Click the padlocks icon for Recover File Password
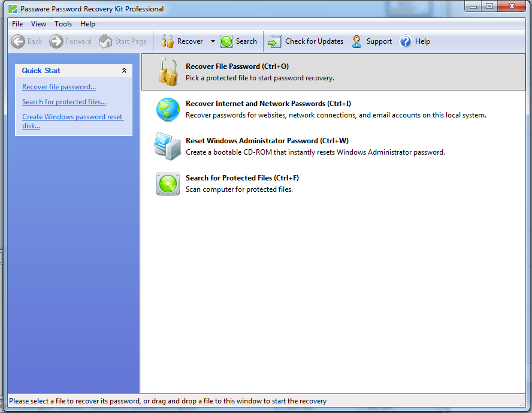Viewport: 532px width, 413px height. [168, 71]
